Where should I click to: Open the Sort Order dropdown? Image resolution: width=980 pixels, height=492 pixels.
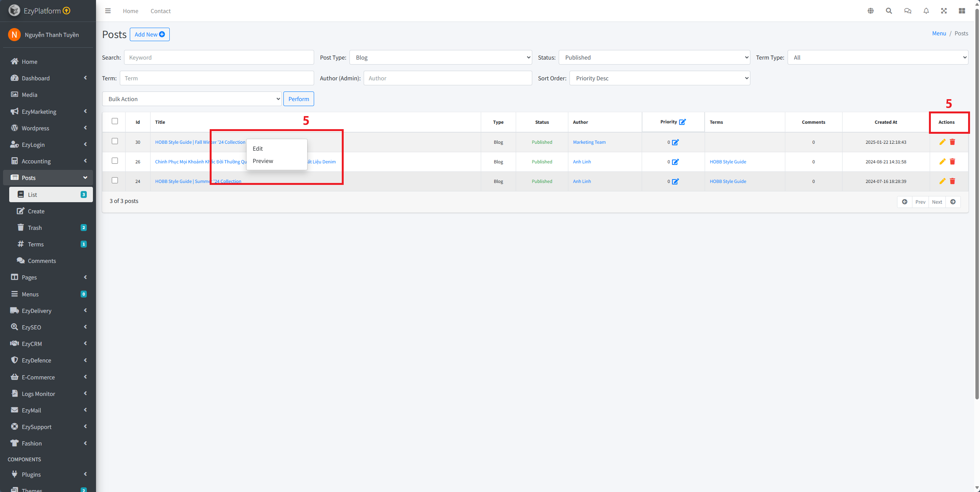(x=659, y=78)
